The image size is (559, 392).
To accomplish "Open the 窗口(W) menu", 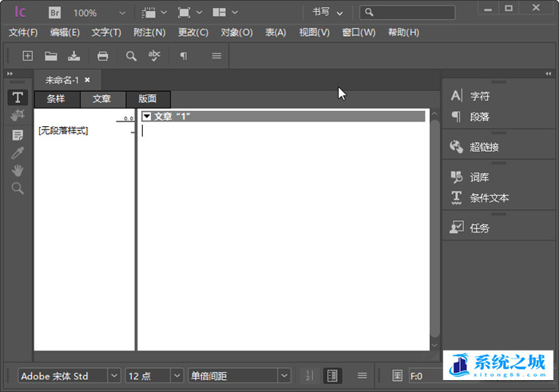I will point(359,33).
